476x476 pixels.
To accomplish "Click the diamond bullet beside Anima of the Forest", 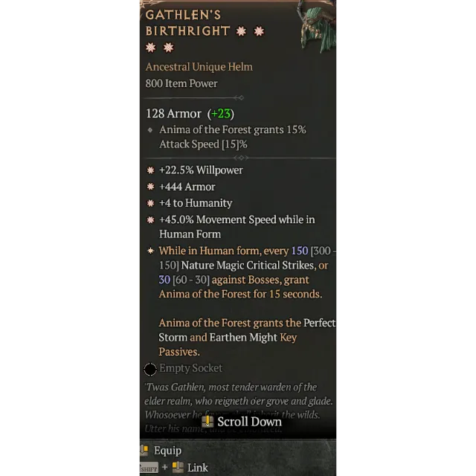I will click(x=150, y=130).
